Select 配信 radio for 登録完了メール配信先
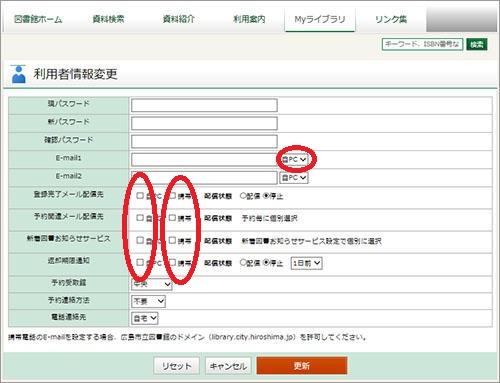 243,196
